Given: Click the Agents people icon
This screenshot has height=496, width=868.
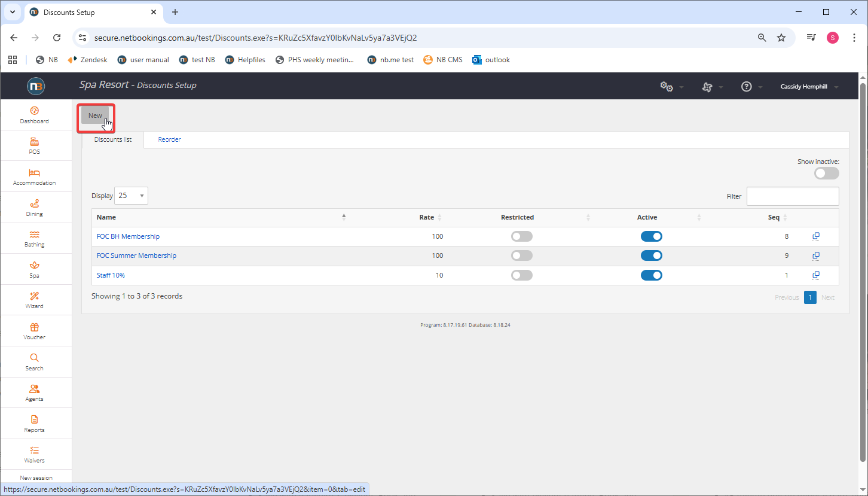Looking at the screenshot, I should (34, 389).
